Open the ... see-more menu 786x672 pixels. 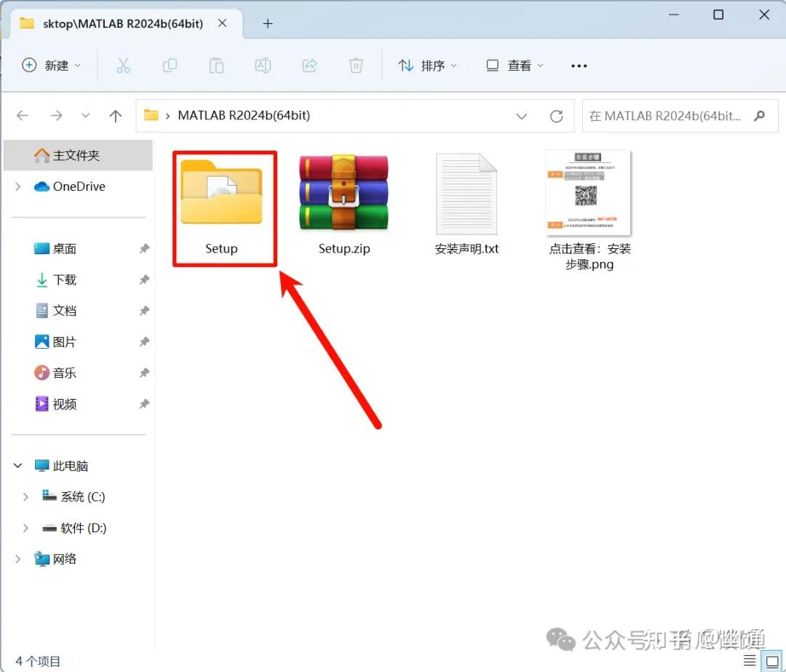click(x=579, y=66)
